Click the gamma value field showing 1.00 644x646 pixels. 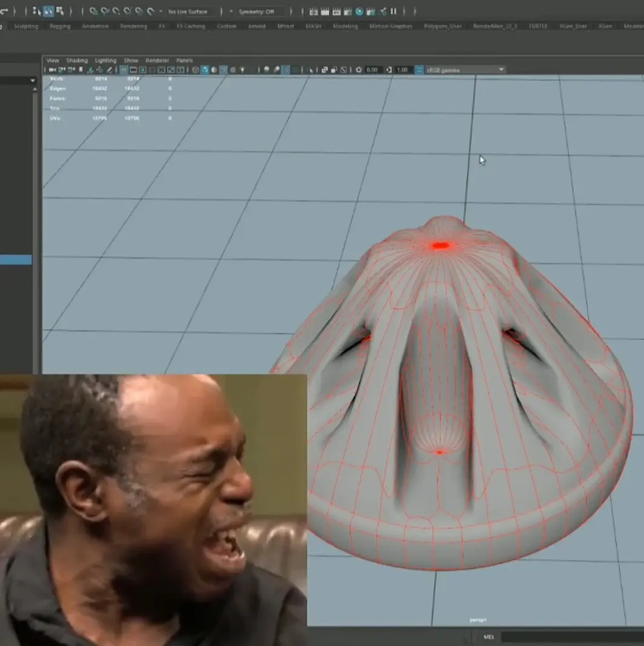pyautogui.click(x=402, y=70)
